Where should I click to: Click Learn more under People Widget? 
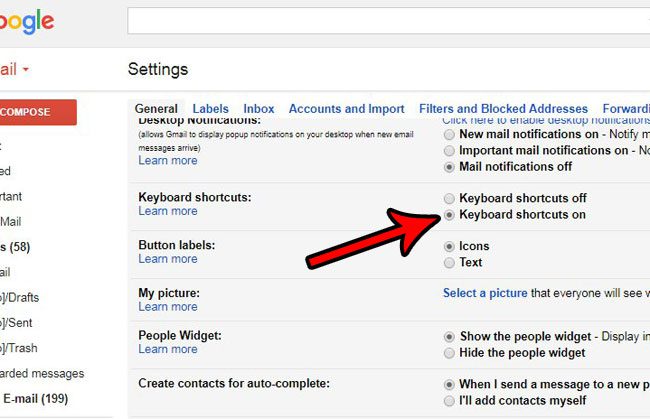(168, 350)
